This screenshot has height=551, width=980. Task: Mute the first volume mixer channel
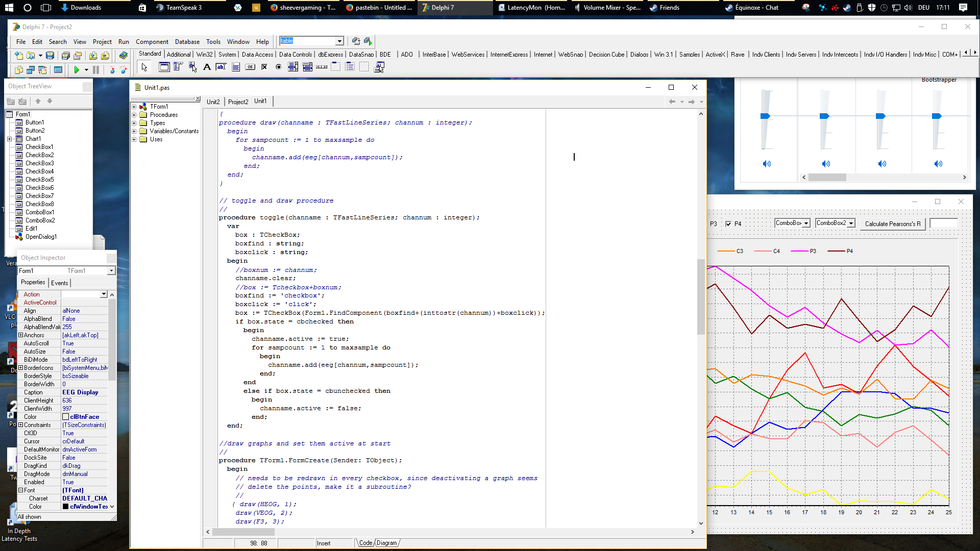click(767, 164)
